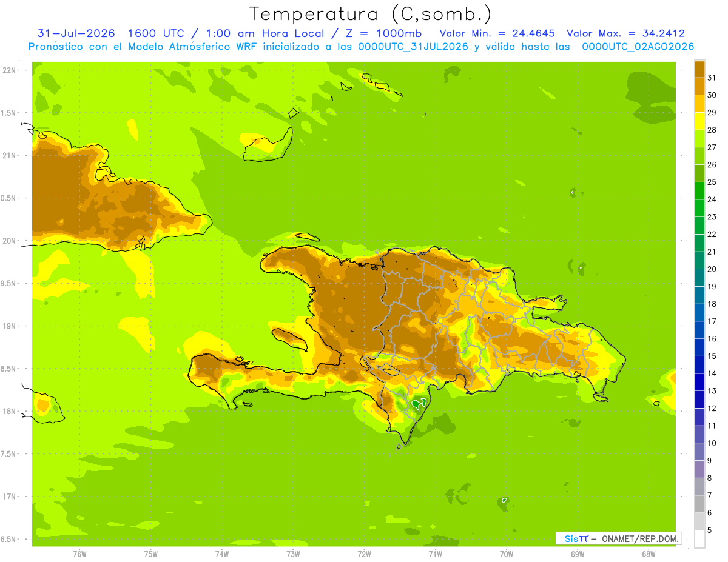Click the '70W' longitude label
Image resolution: width=728 pixels, height=562 pixels.
(507, 555)
